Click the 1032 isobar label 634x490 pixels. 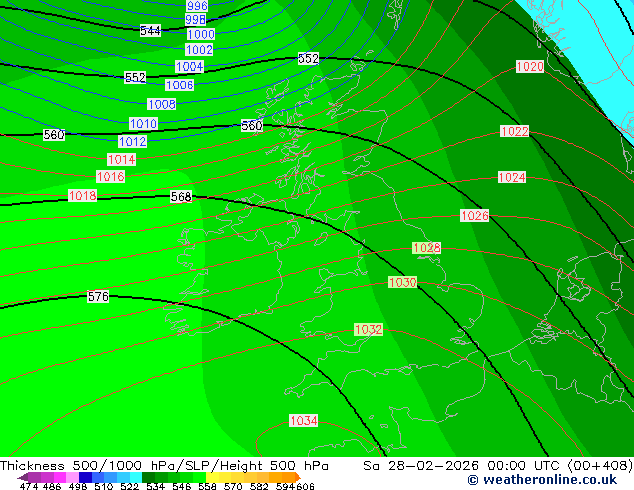(368, 329)
